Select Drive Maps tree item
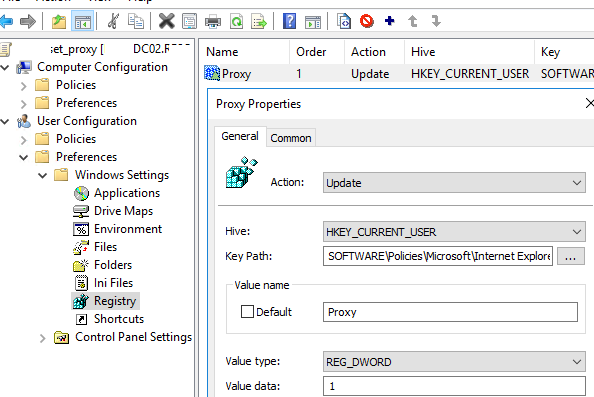 pos(123,211)
